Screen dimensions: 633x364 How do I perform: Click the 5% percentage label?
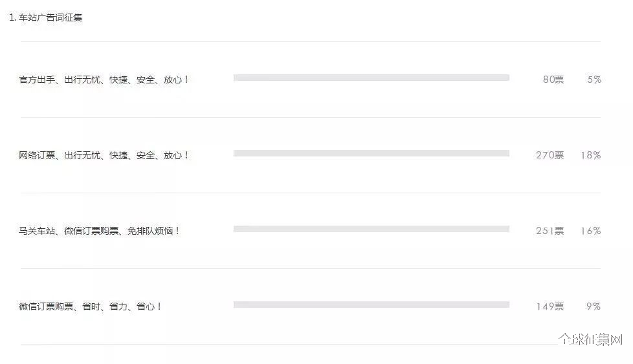point(594,80)
